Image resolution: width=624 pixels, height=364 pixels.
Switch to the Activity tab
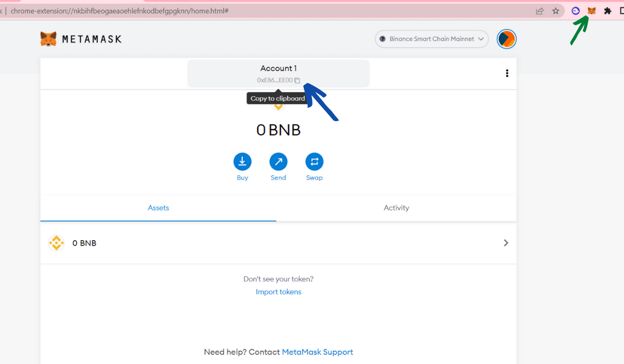tap(396, 208)
